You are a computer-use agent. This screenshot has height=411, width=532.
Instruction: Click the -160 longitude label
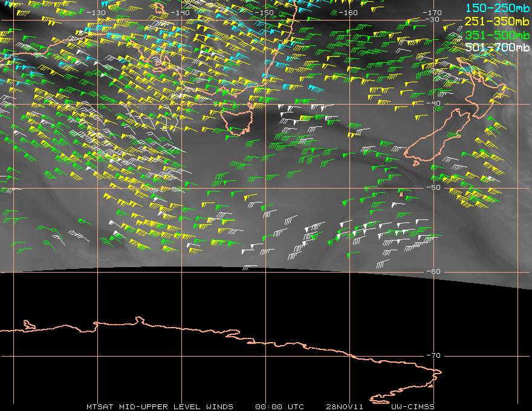tap(348, 13)
